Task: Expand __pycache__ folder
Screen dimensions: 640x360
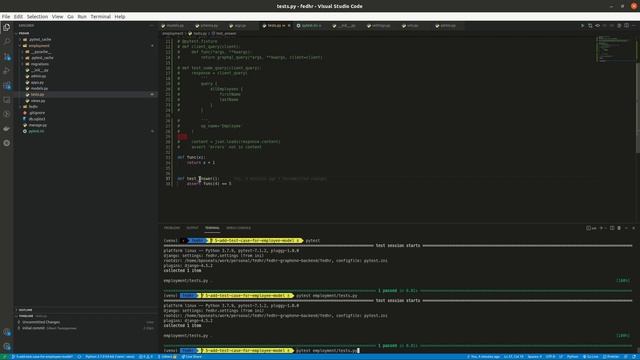Action: [41, 52]
